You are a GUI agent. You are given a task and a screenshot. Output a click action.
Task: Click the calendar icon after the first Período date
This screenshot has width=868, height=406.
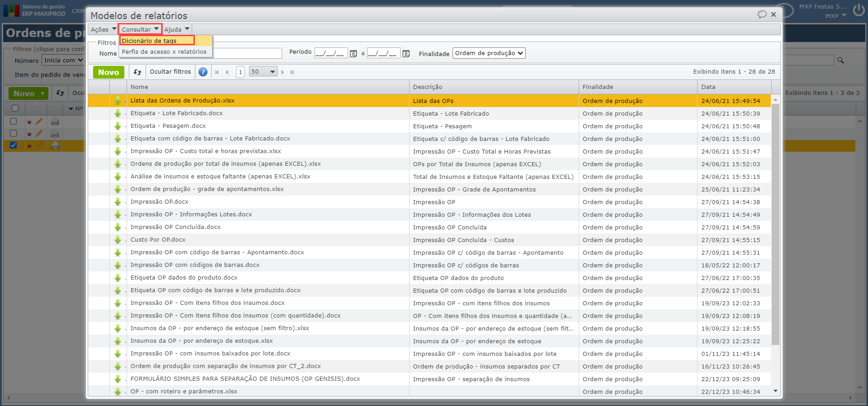[x=354, y=54]
